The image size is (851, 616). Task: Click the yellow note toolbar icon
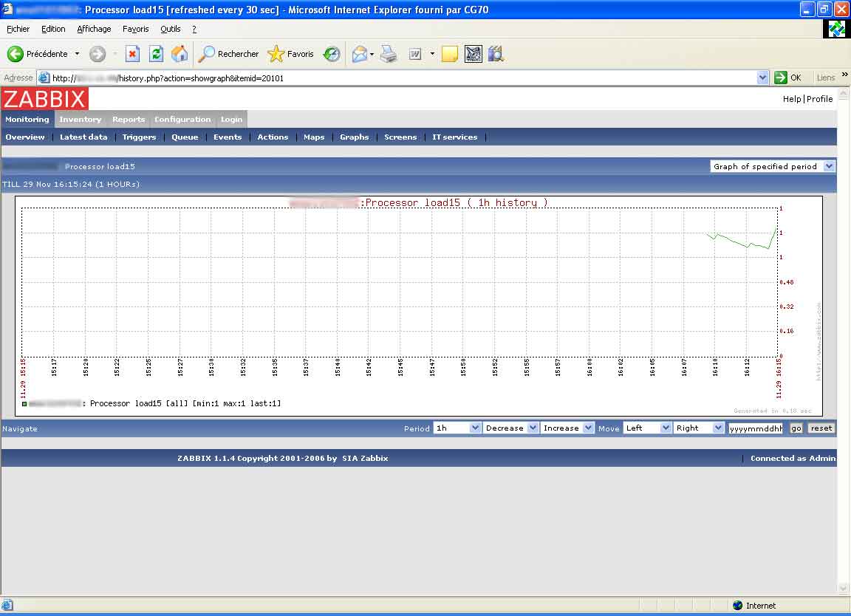pyautogui.click(x=449, y=54)
